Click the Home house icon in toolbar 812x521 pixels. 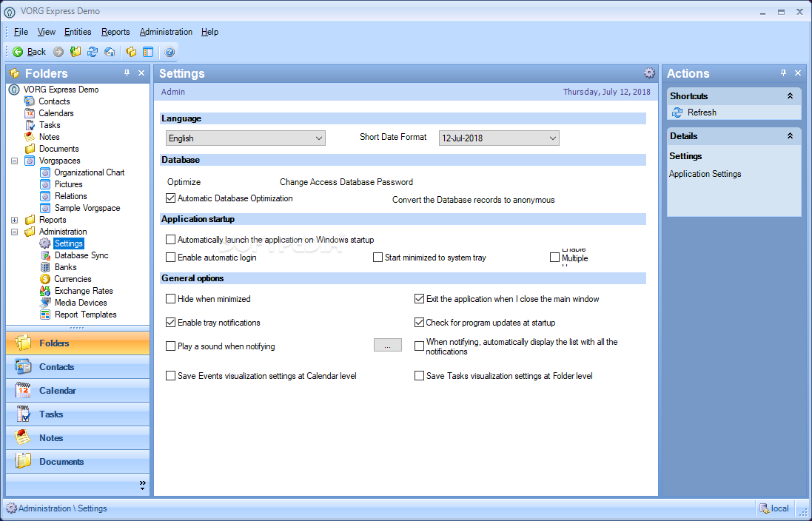(x=110, y=52)
